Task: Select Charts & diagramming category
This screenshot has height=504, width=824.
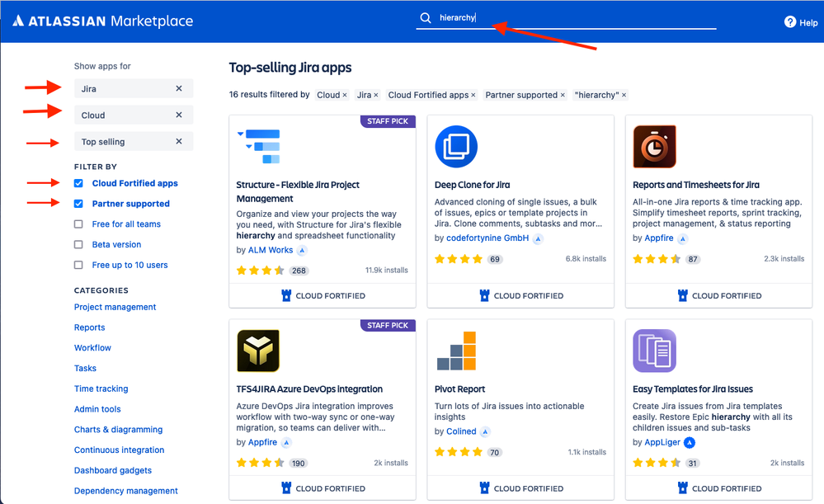Action: pyautogui.click(x=118, y=430)
